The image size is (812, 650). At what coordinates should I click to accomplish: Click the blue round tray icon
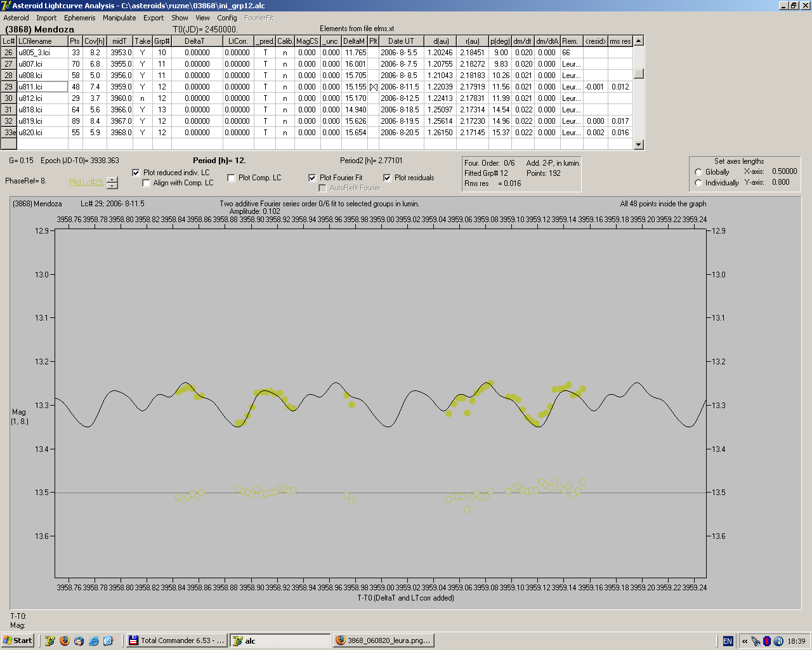[x=777, y=641]
